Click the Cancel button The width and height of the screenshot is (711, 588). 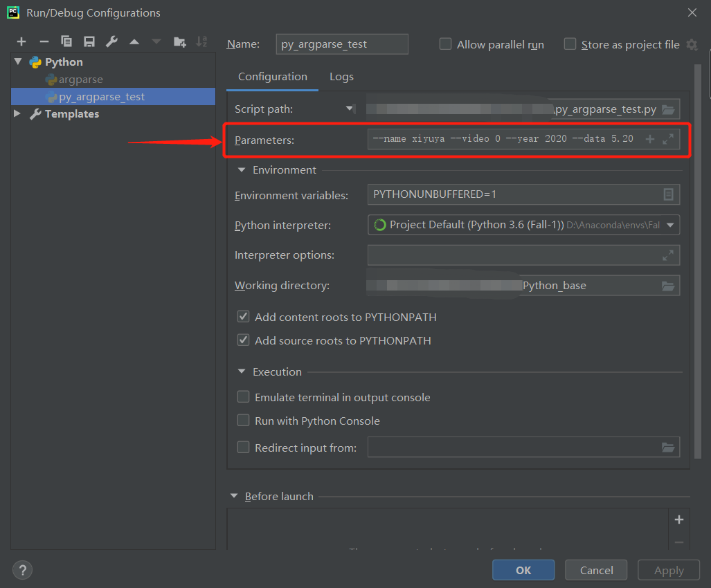[x=596, y=570]
